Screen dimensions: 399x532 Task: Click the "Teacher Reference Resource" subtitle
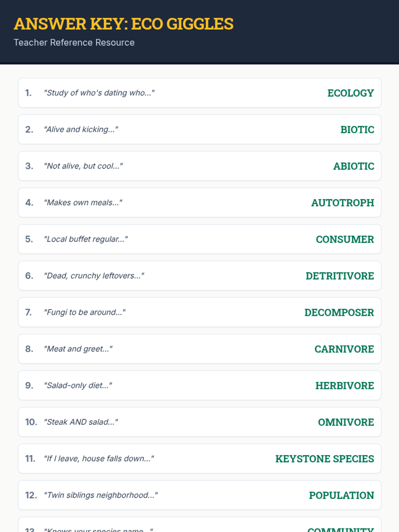74,43
